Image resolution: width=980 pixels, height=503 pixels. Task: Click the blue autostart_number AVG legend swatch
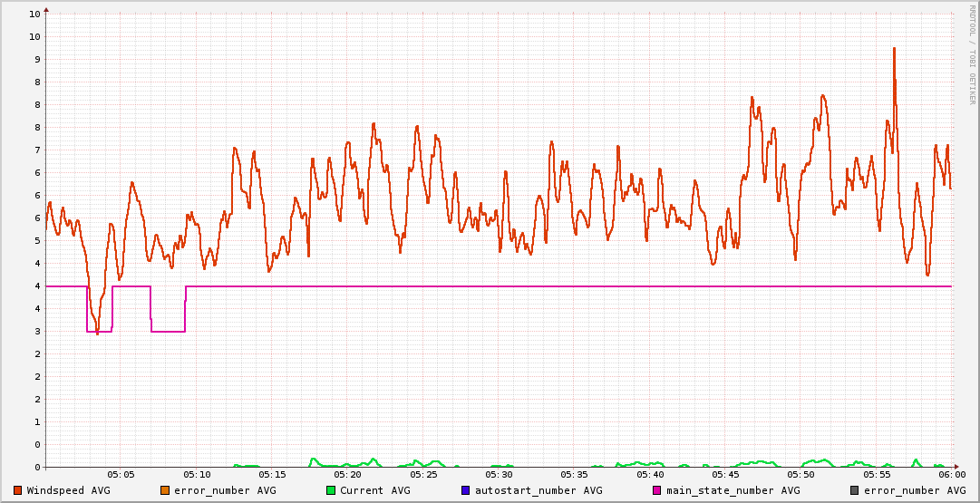point(466,490)
